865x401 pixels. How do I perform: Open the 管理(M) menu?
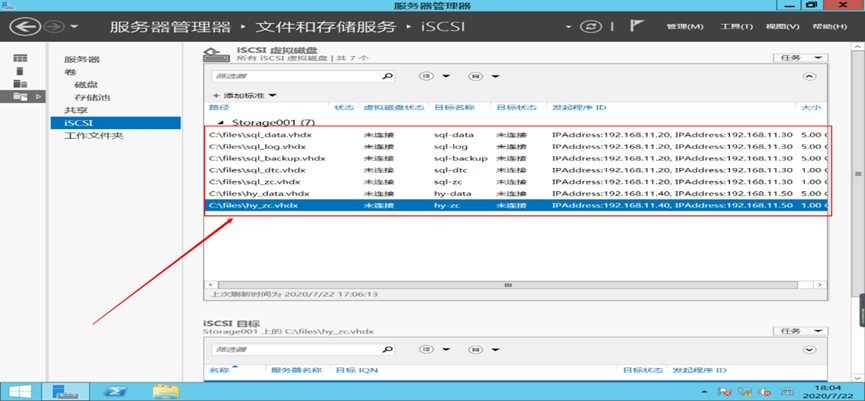685,26
